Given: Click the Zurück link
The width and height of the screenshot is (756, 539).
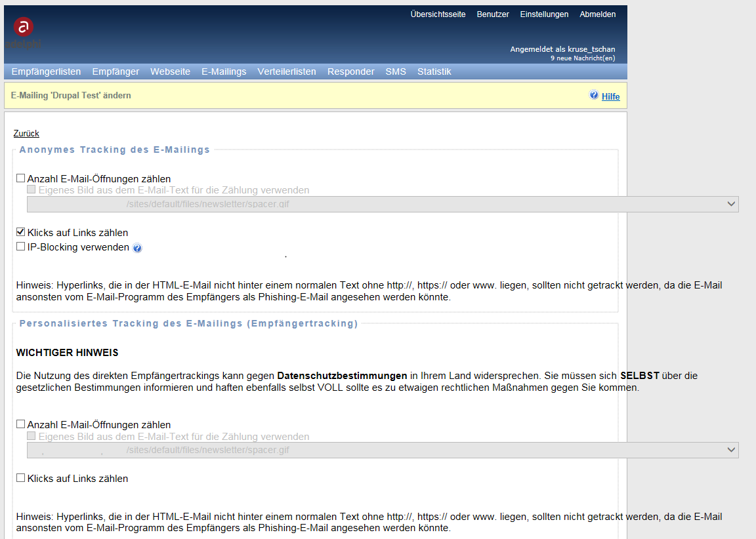Looking at the screenshot, I should click(26, 133).
